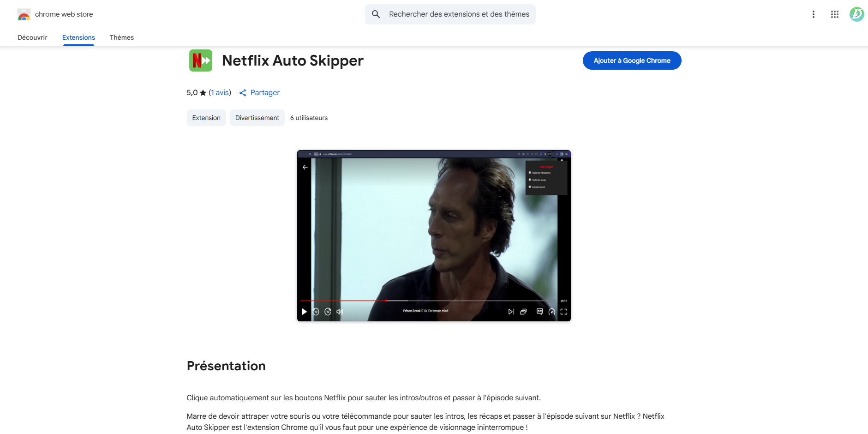Click the red video progress bar
The height and width of the screenshot is (434, 868).
(344, 301)
